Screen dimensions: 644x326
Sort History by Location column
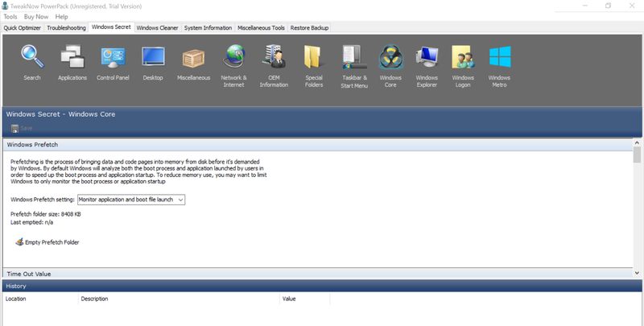tap(40, 299)
